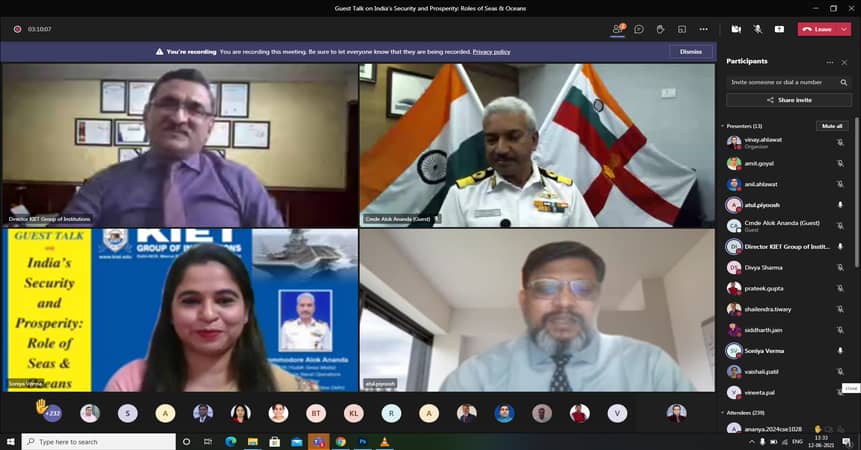Click the Share content tray icon
The image size is (861, 450).
[780, 29]
